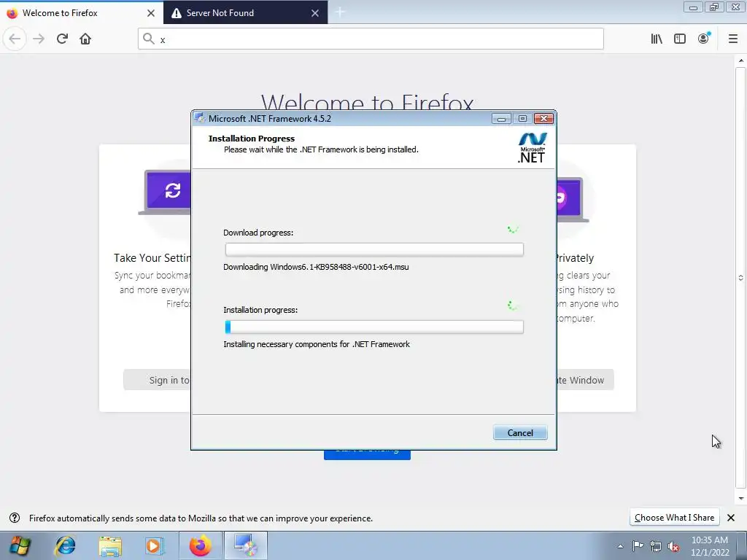Cancel the .NET Framework installation

(520, 432)
